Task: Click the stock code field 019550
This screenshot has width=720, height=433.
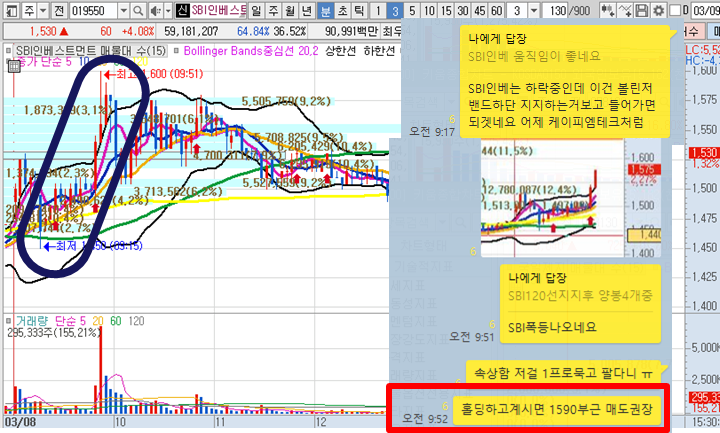Action: click(93, 10)
